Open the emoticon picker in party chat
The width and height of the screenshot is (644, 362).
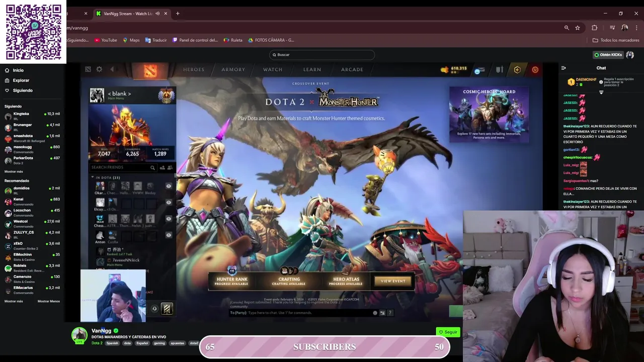(x=375, y=313)
